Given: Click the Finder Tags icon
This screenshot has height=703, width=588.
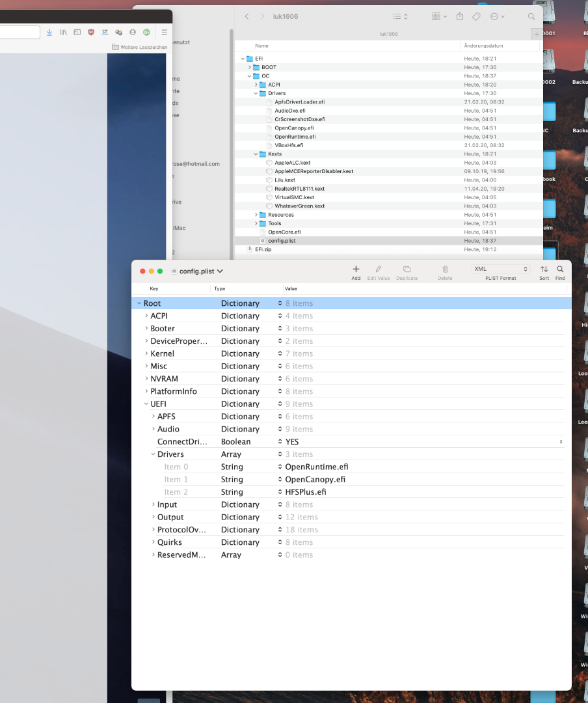Looking at the screenshot, I should pyautogui.click(x=476, y=16).
